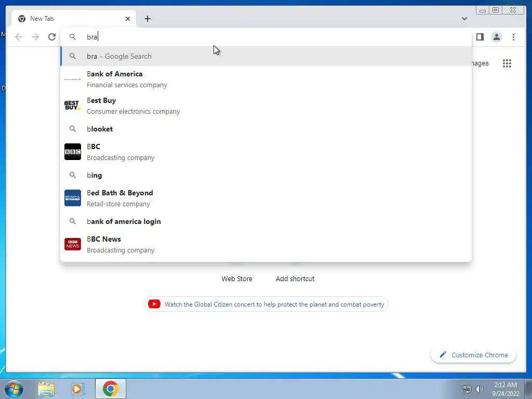
Task: Click the YouTube icon in the promo
Action: [154, 304]
